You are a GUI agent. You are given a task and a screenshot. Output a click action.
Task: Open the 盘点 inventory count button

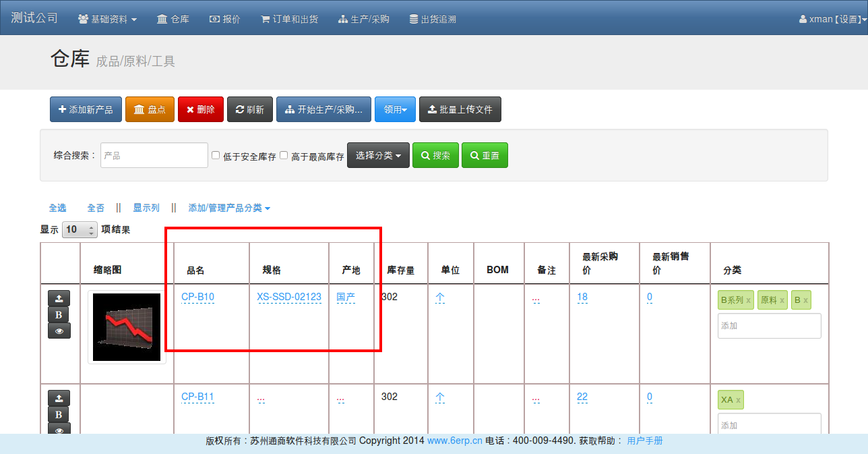[150, 109]
